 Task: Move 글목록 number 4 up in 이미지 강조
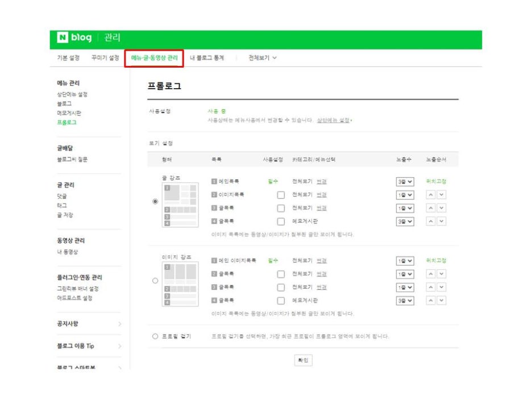coord(431,300)
